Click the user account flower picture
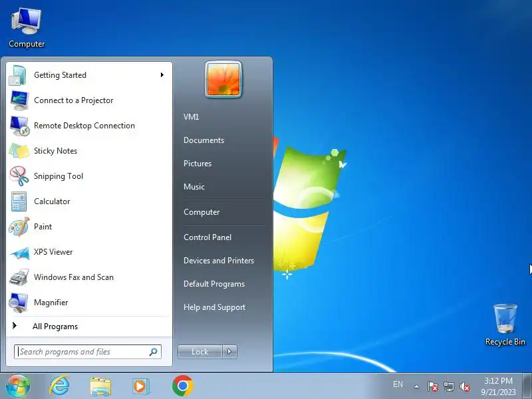 tap(223, 79)
